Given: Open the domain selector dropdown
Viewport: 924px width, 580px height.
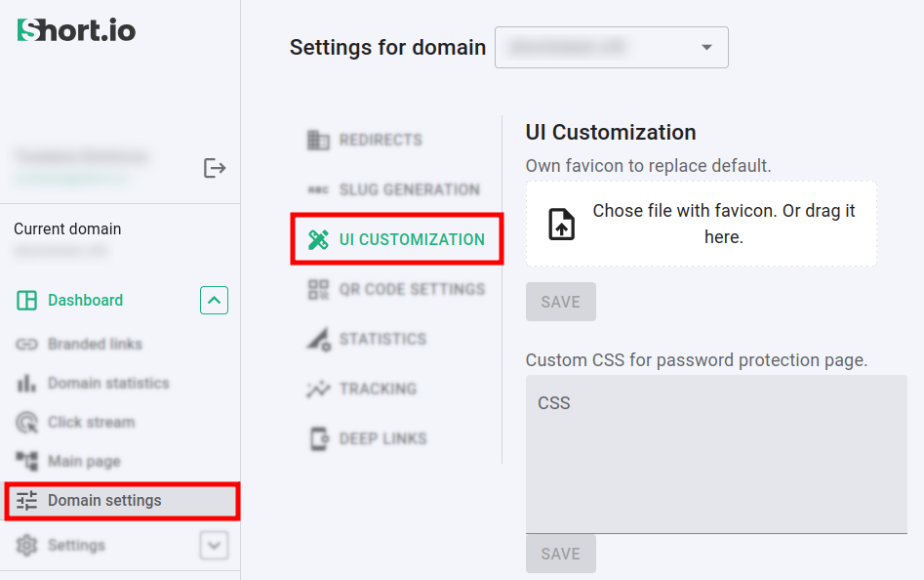Looking at the screenshot, I should (x=611, y=47).
